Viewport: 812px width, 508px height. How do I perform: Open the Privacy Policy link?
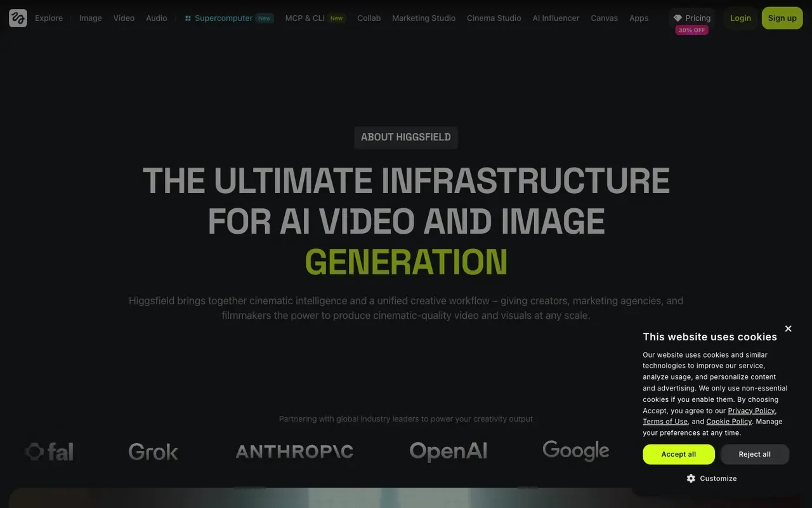[751, 411]
